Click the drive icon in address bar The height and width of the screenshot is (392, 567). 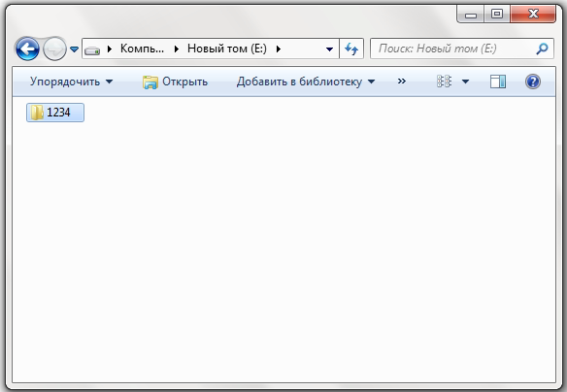coord(92,49)
